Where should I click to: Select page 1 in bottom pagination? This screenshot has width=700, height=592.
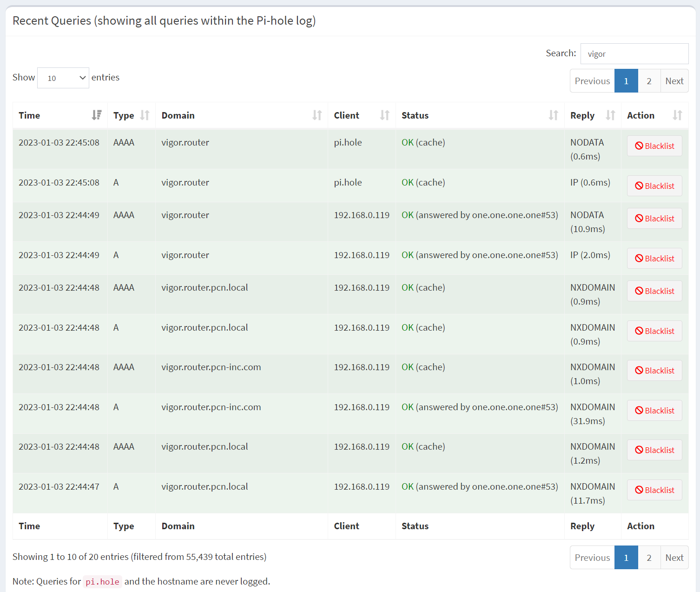pos(626,558)
